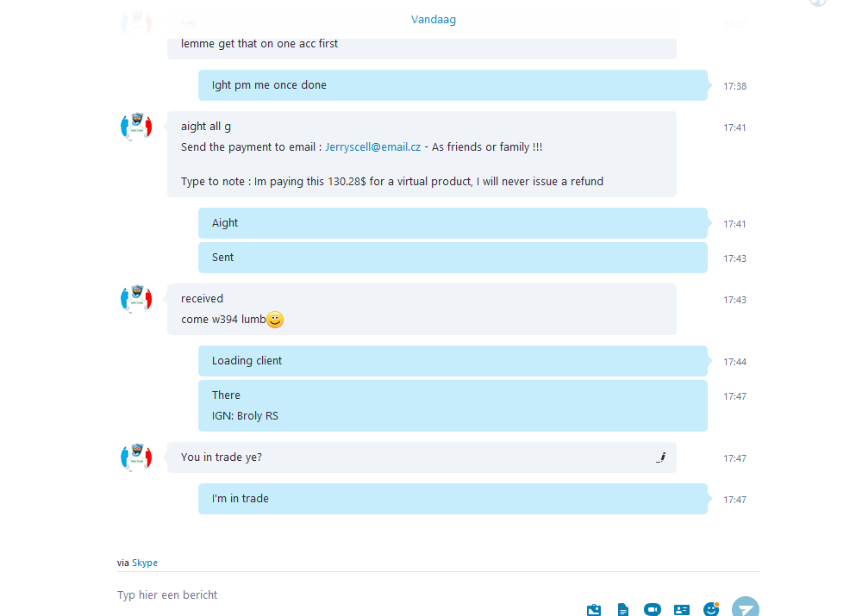The height and width of the screenshot is (616, 856).
Task: Click the edited pencil icon on message
Action: tap(661, 457)
